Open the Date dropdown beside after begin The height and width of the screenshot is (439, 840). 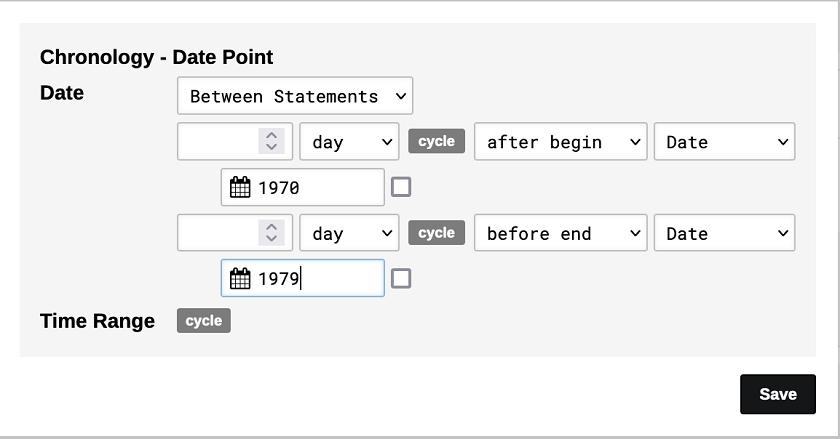point(724,142)
